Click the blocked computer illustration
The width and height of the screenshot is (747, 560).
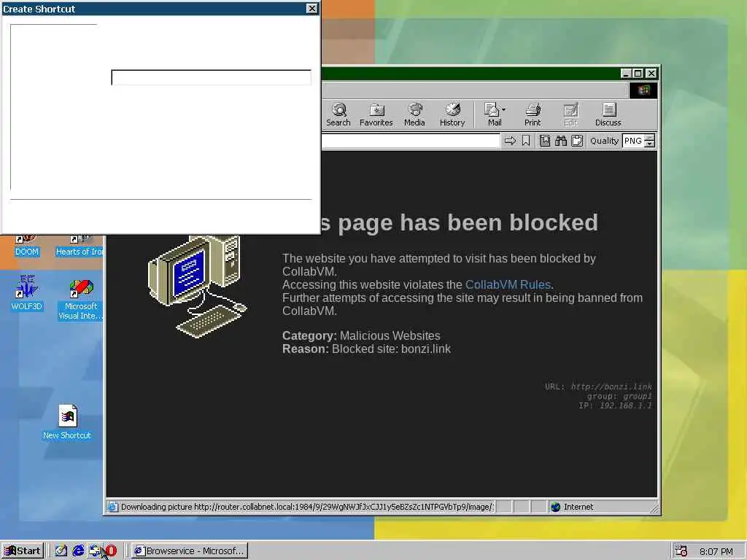pos(198,287)
